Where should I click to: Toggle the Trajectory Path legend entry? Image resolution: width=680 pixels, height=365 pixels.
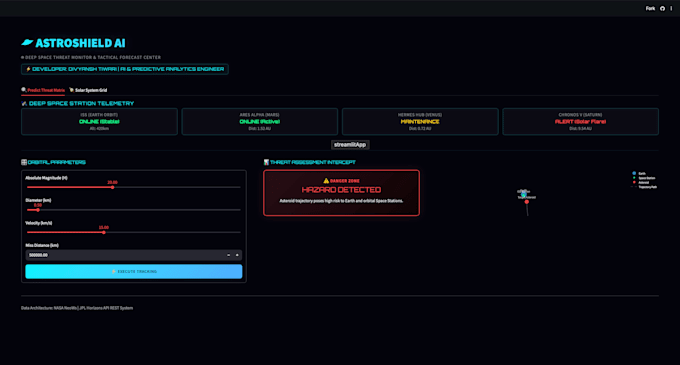coord(644,187)
